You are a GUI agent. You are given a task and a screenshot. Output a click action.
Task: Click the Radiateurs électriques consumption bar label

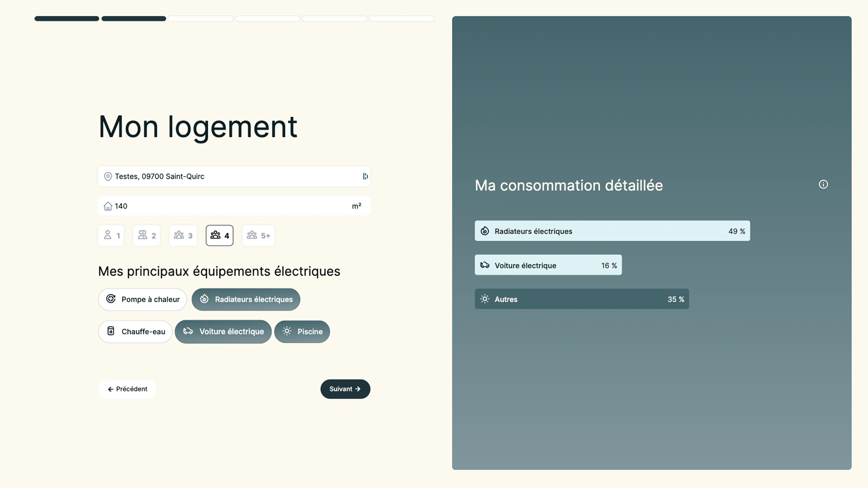click(533, 231)
